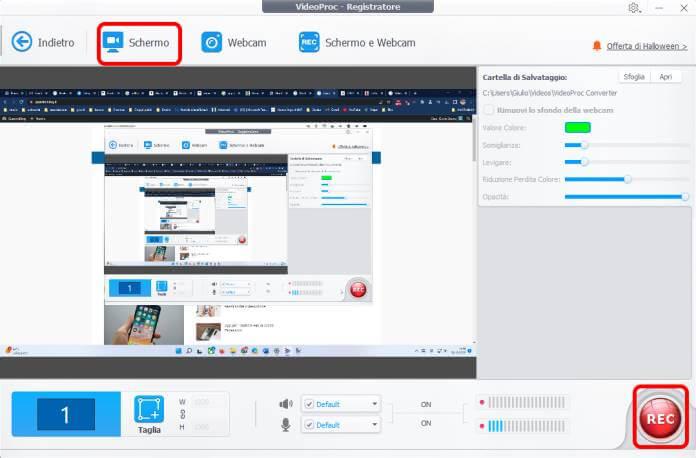Image resolution: width=696 pixels, height=458 pixels.
Task: Enable Rimuovi lo sfondo della webcam
Action: [x=489, y=110]
